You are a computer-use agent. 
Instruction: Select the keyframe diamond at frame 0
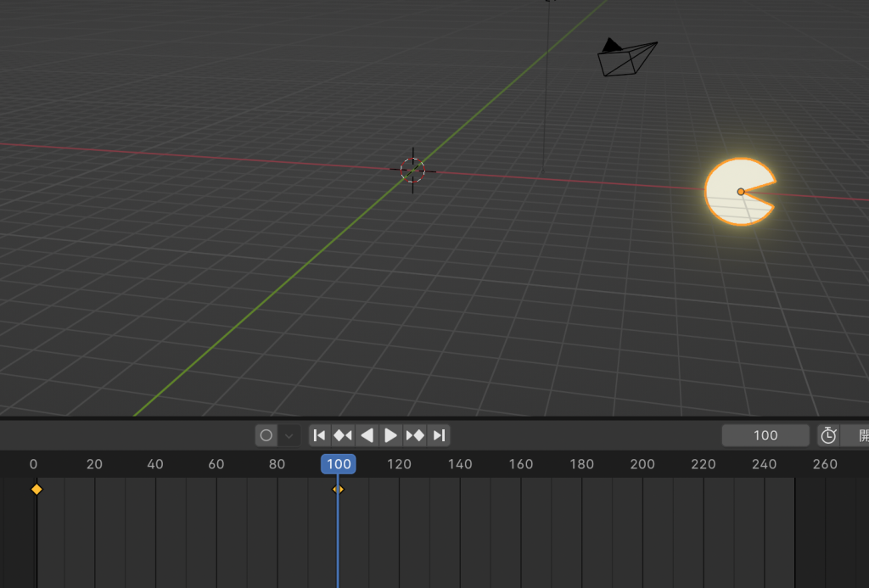pyautogui.click(x=36, y=490)
